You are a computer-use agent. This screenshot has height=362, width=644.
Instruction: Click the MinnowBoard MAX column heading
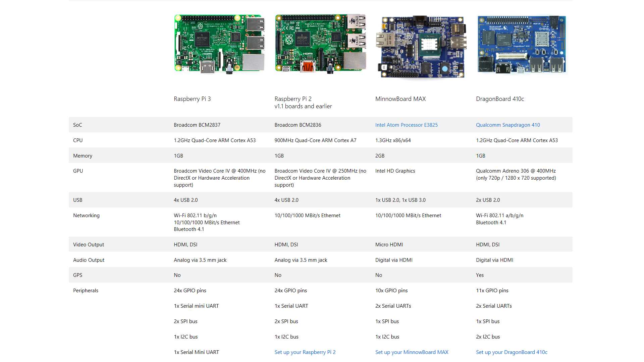click(400, 99)
